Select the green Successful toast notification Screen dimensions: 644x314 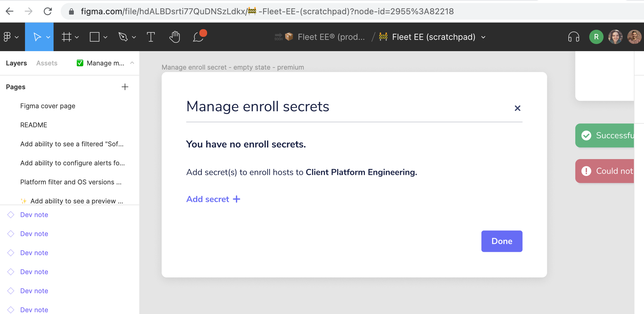(613, 136)
